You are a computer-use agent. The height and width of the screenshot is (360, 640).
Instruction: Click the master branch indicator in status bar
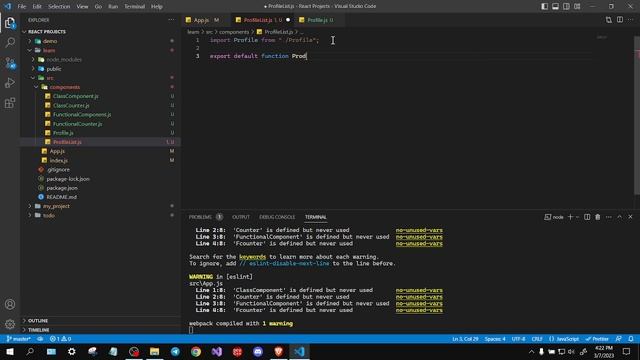click(19, 339)
